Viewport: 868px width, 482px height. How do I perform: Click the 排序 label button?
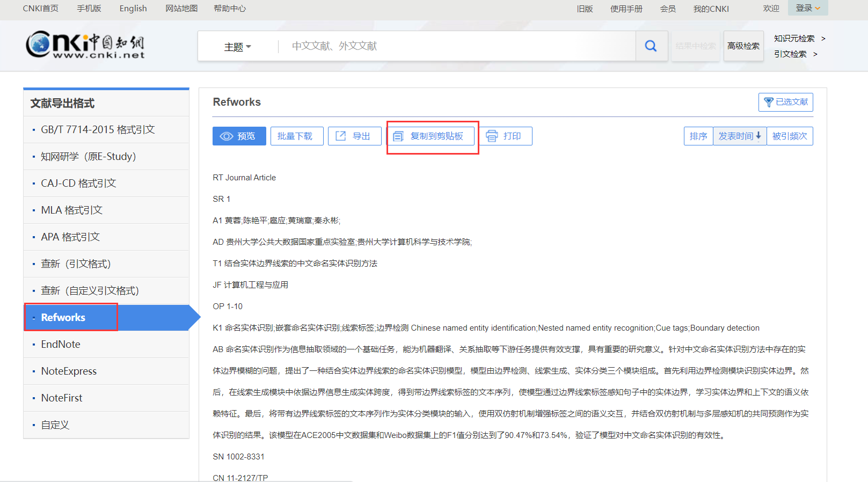point(698,136)
